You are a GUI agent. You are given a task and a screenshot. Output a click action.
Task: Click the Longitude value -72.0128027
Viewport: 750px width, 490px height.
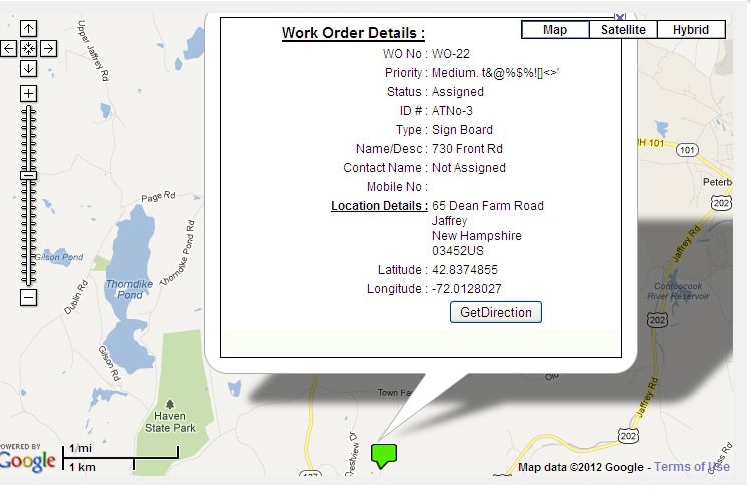tap(466, 289)
